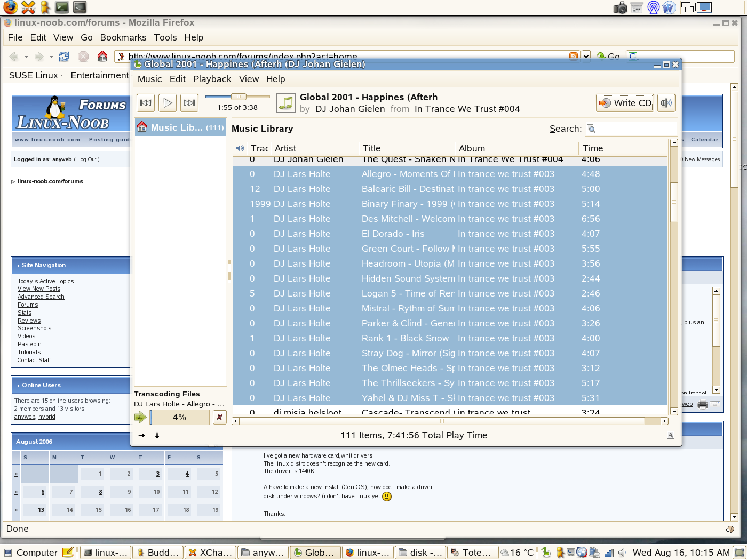
Task: Open the search engine selector in Firefox
Action: point(634,57)
